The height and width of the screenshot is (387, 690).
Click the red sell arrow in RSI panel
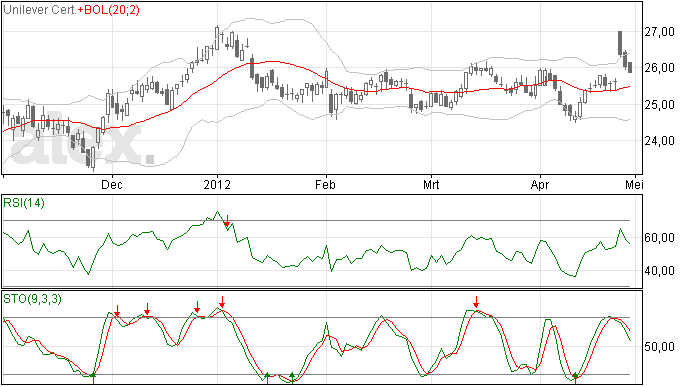click(227, 221)
